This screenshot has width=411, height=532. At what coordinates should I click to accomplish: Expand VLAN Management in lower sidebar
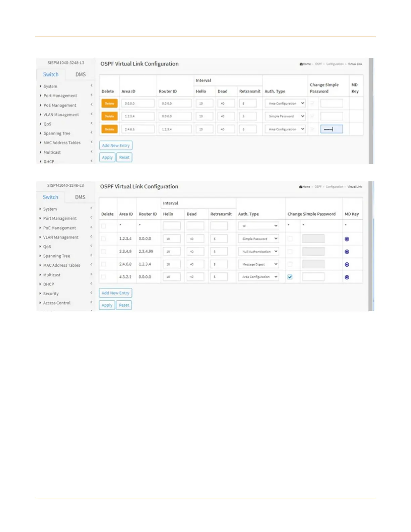point(61,237)
